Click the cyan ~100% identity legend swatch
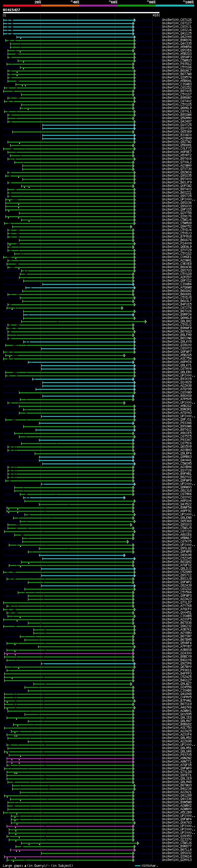 [175, 6]
